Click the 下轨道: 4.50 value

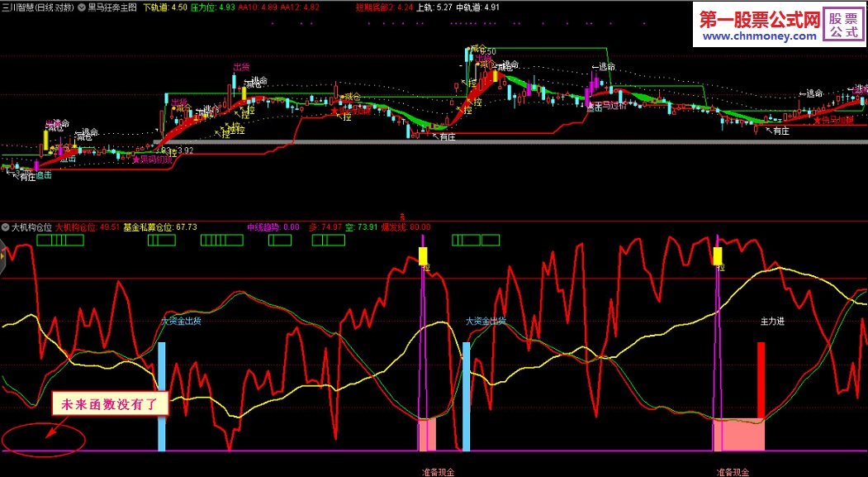coord(165,7)
